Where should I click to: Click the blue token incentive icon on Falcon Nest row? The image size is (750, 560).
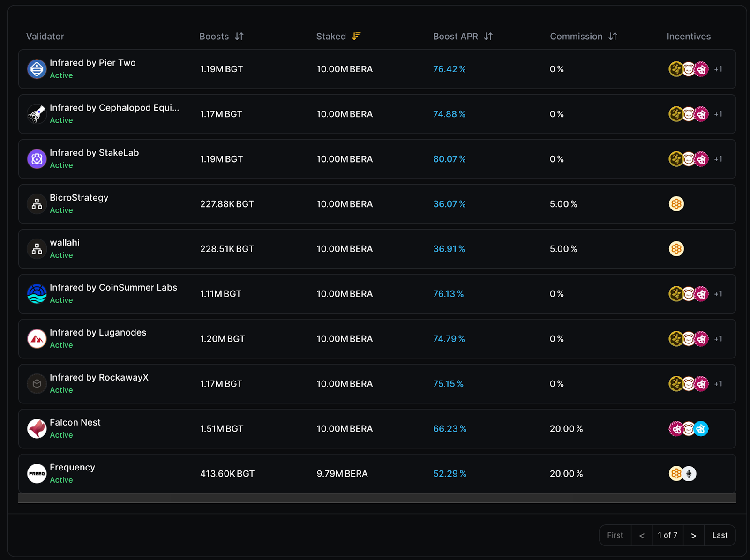pos(701,428)
